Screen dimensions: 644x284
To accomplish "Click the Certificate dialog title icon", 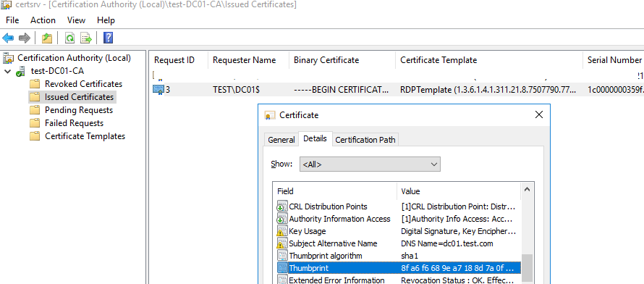I will 270,115.
